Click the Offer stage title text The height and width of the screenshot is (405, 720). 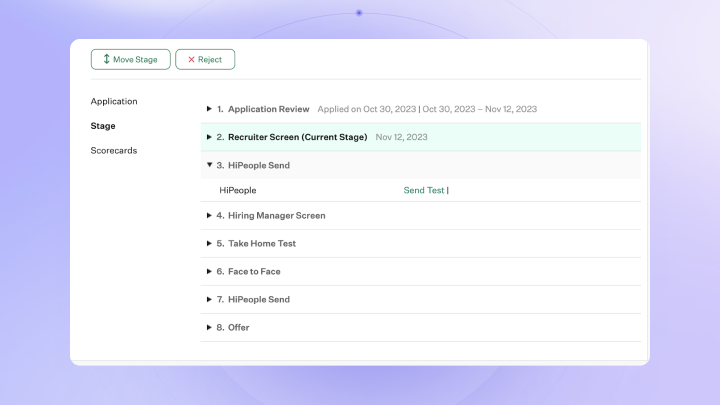coord(238,327)
